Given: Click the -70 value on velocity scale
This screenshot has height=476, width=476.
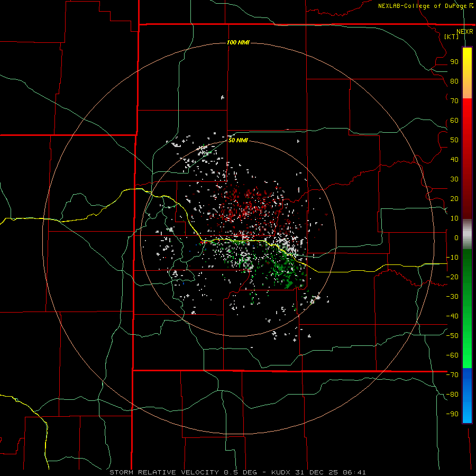Looking at the screenshot, I should pos(452,375).
